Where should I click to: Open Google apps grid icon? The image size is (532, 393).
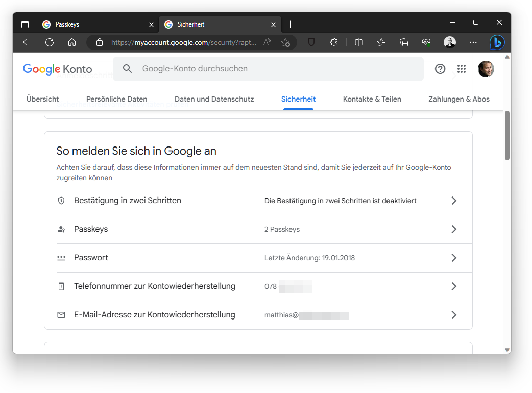click(462, 69)
